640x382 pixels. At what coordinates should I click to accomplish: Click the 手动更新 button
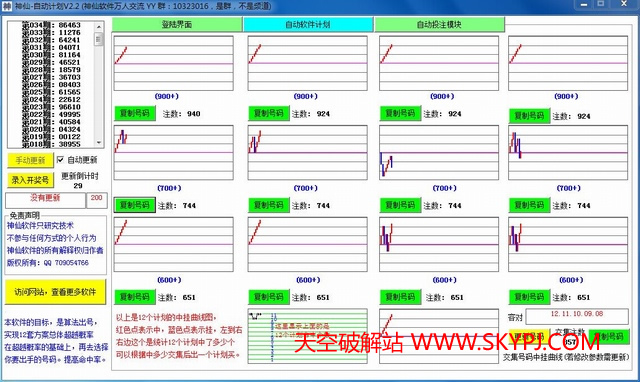click(30, 160)
